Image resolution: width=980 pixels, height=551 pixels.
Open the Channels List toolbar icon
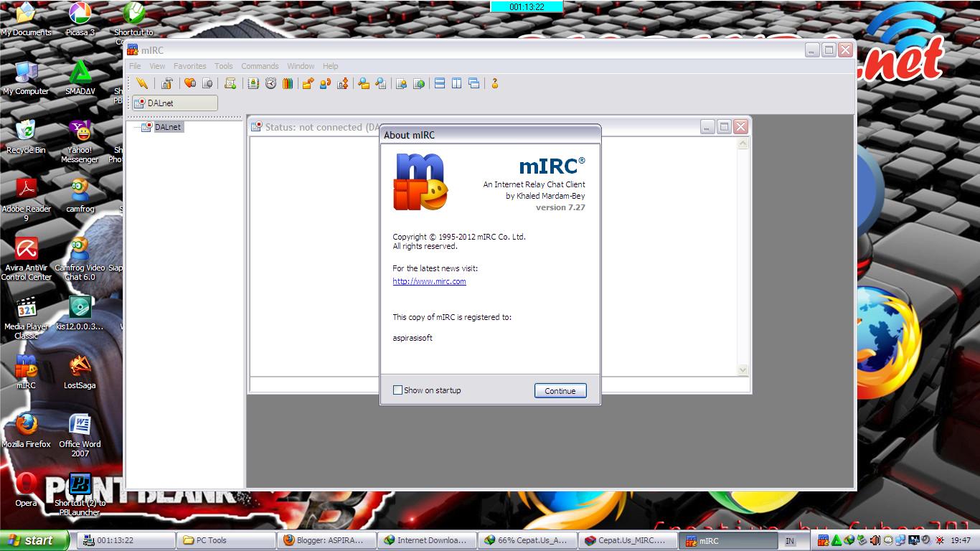207,83
